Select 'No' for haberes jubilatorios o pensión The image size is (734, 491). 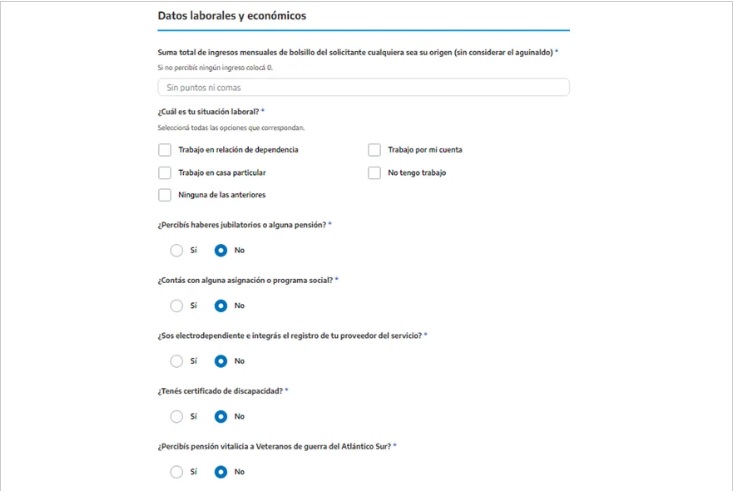pyautogui.click(x=221, y=250)
